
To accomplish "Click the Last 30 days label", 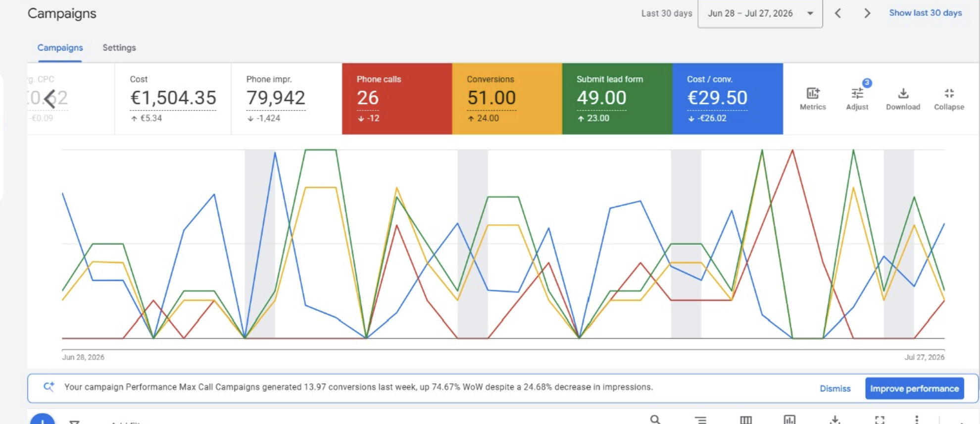I will pyautogui.click(x=667, y=13).
